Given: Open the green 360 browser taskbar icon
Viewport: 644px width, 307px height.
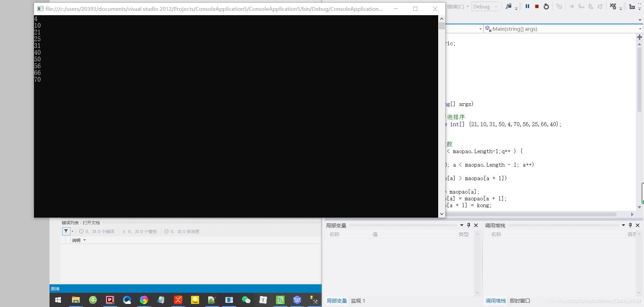Looking at the screenshot, I should coord(93,300).
